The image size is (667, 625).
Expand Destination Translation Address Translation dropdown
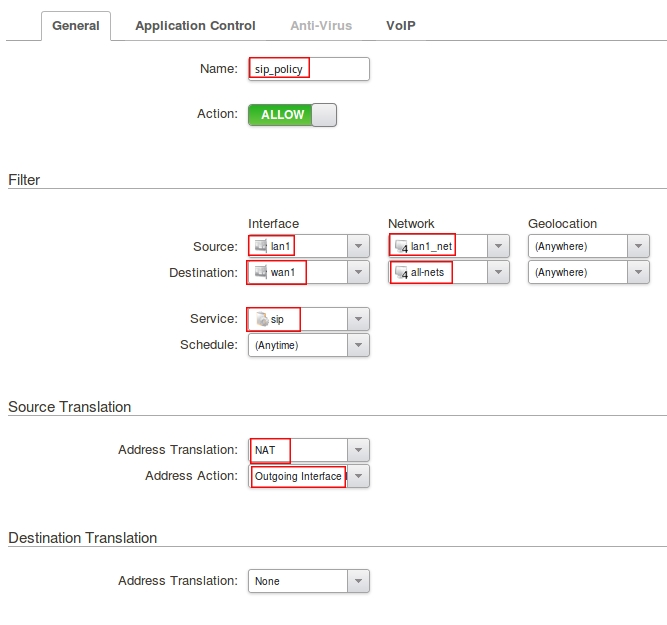358,581
